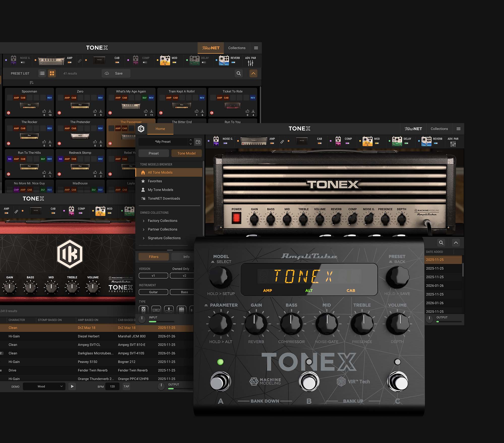504x443 pixels.
Task: Switch to the Tone Model tab
Action: tap(186, 153)
